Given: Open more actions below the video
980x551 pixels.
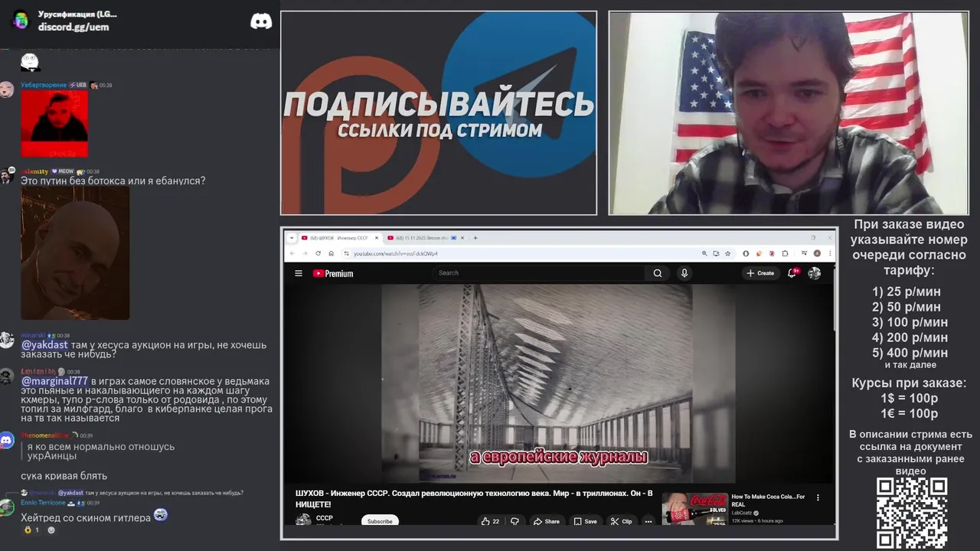Looking at the screenshot, I should [x=648, y=521].
